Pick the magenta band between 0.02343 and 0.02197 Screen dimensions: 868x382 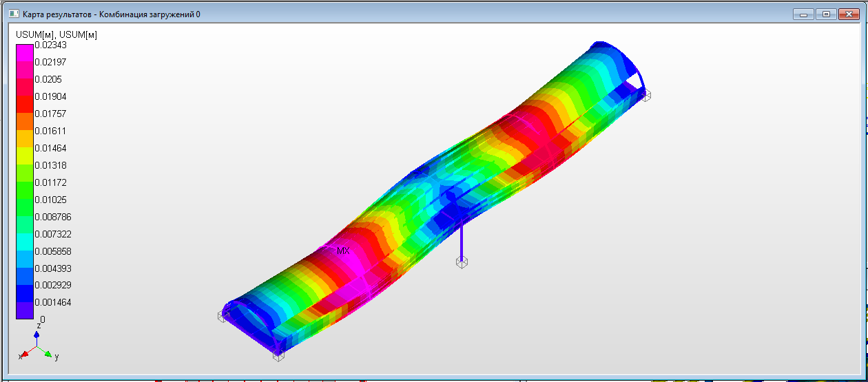pos(25,53)
